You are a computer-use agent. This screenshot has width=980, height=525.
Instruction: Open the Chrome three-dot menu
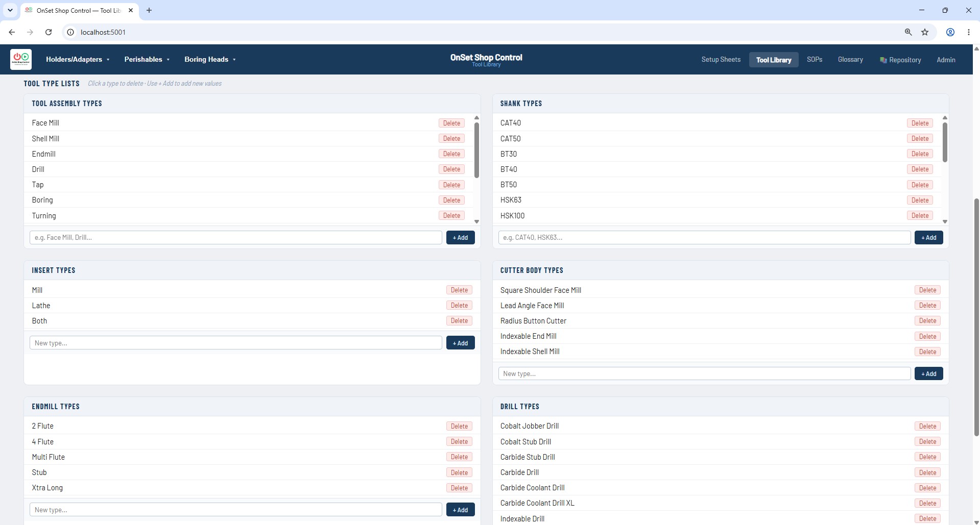tap(969, 32)
